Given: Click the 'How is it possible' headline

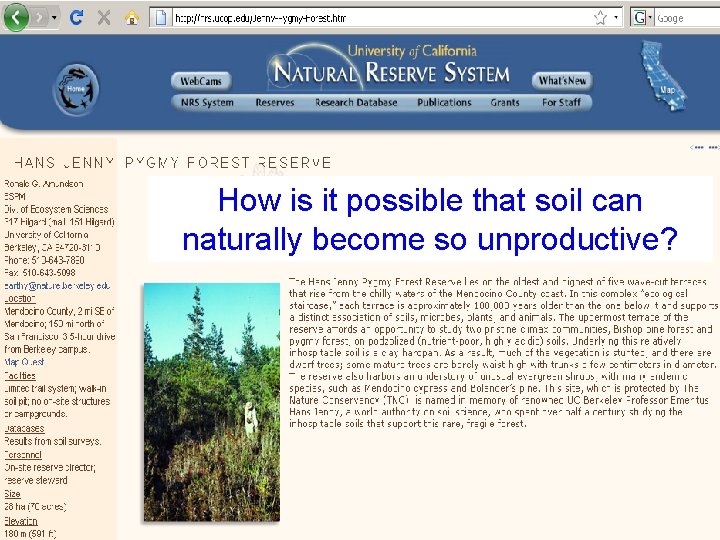Looking at the screenshot, I should pos(430,219).
